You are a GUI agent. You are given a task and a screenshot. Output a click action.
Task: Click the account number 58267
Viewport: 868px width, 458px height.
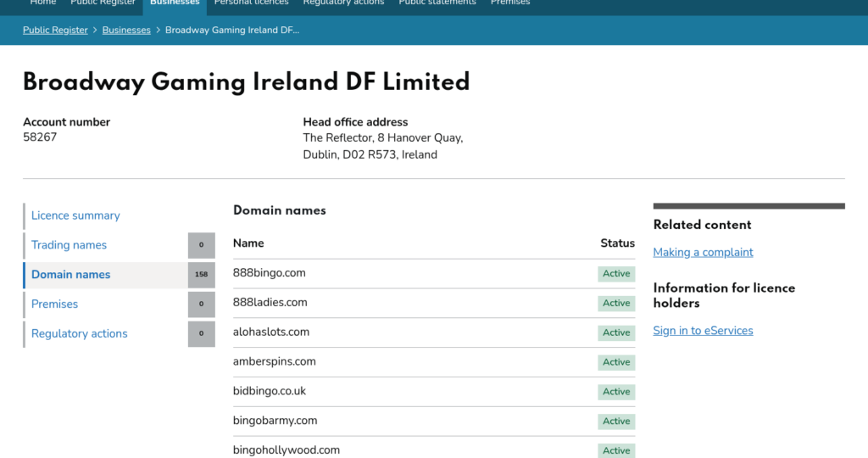40,137
